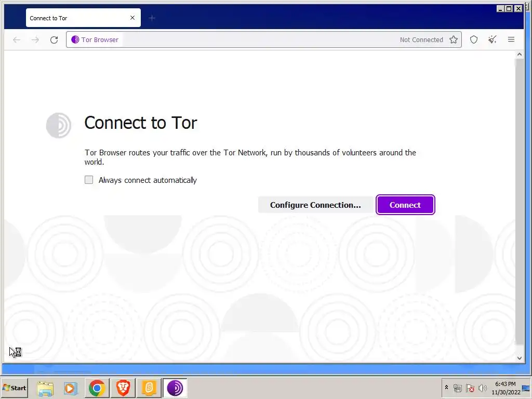
Task: Click the scrollbar up arrow
Action: click(519, 54)
